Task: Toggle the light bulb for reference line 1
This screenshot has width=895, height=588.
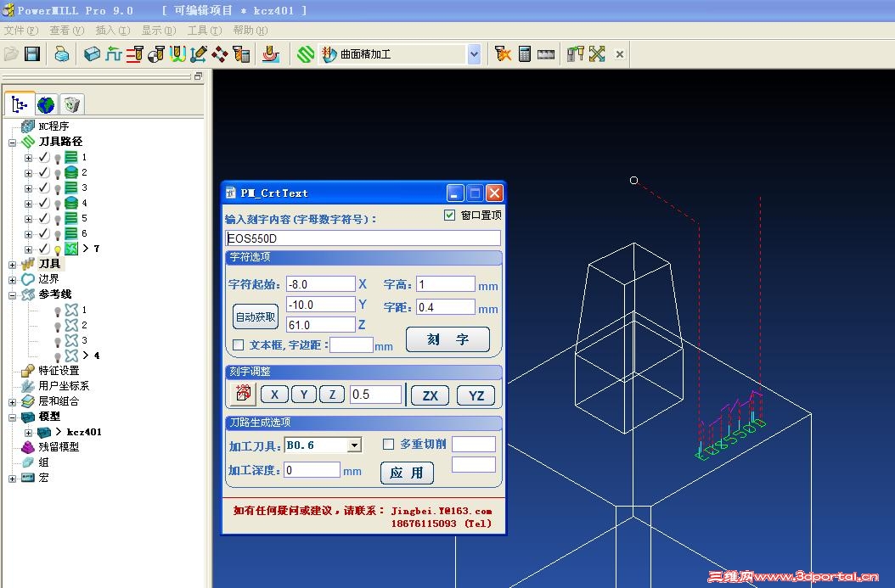Action: (x=58, y=311)
